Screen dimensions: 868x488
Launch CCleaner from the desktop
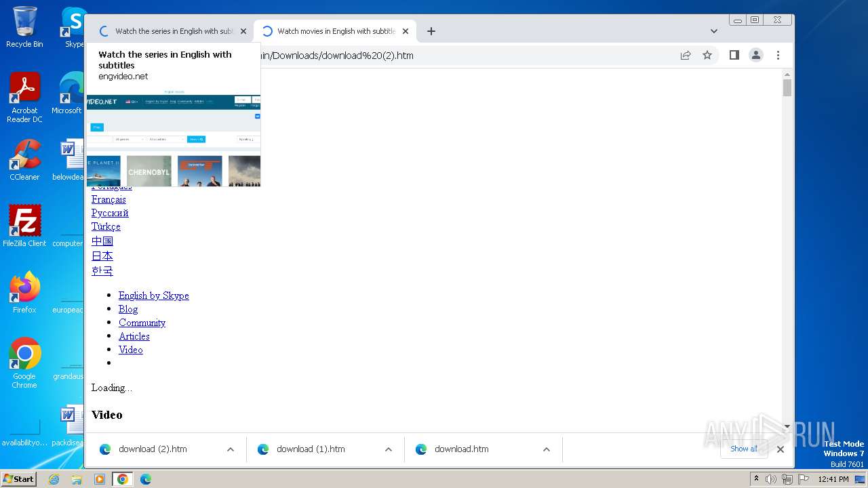point(24,161)
